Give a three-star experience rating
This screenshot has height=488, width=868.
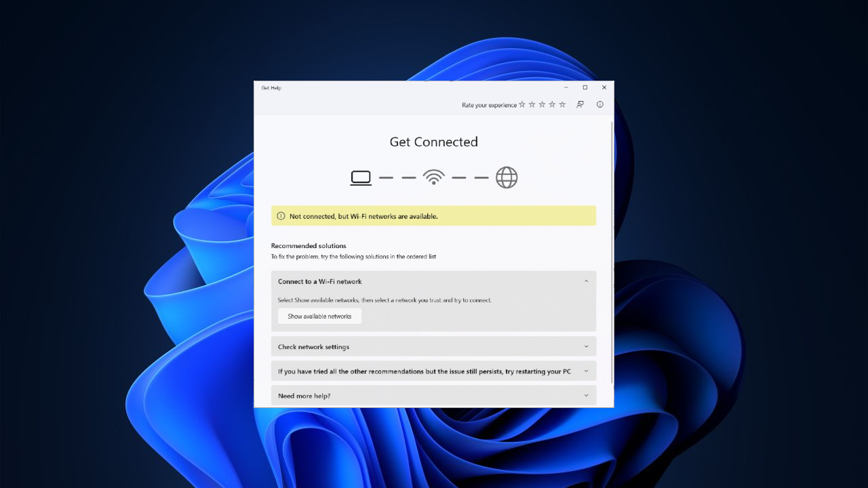pos(542,104)
